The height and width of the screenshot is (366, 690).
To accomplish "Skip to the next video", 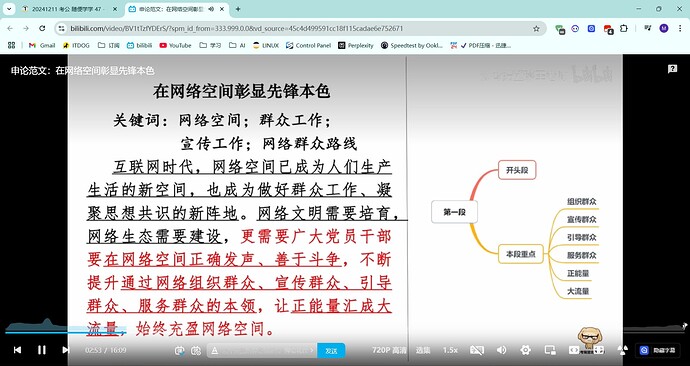I will point(66,350).
